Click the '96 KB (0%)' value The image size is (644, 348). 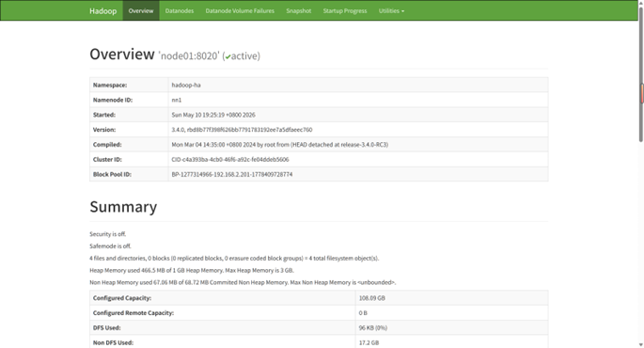click(373, 327)
